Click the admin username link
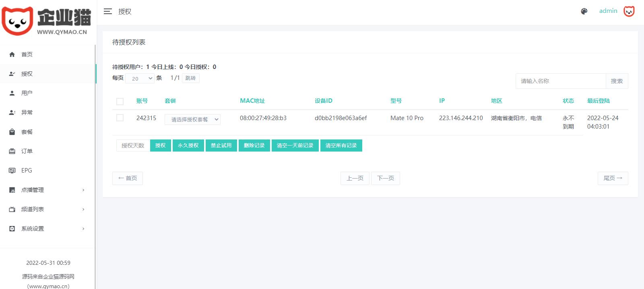The height and width of the screenshot is (289, 644). point(608,11)
